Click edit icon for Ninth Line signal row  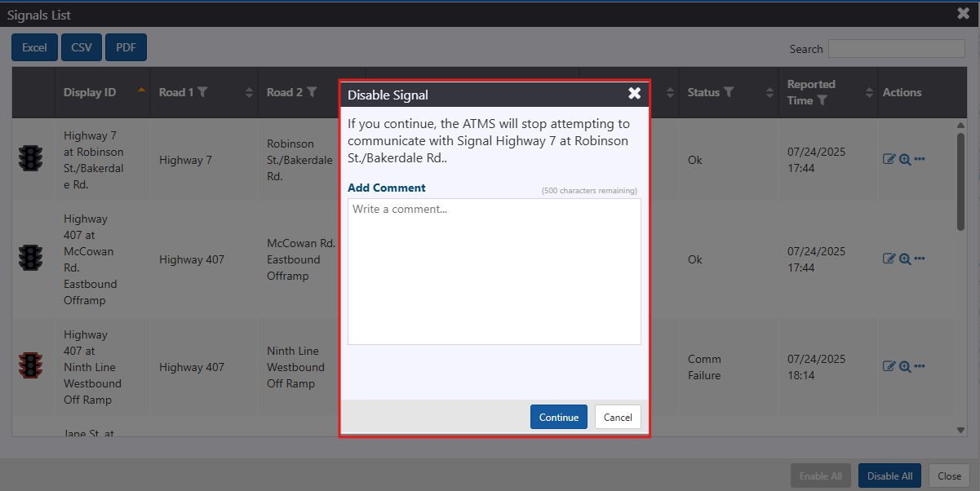pos(889,366)
